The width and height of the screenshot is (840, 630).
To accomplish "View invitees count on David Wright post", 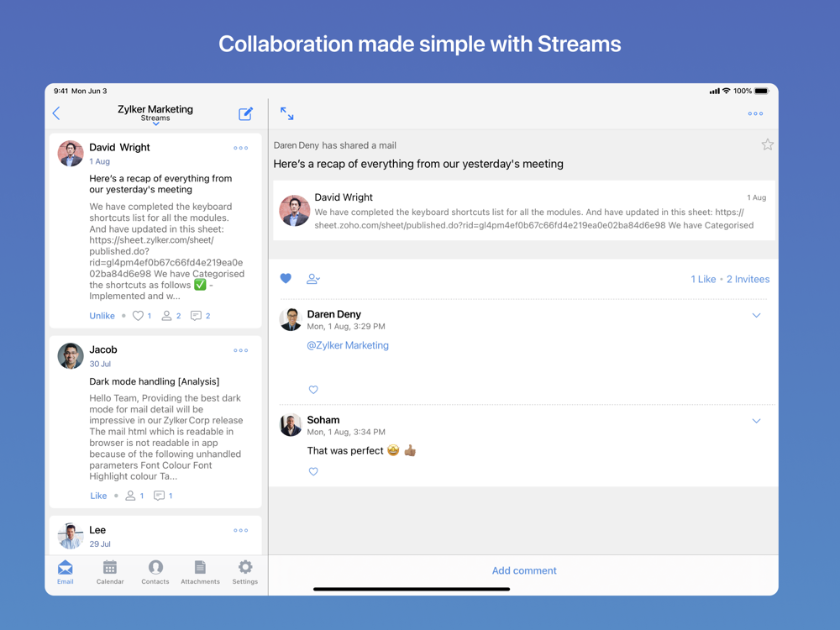I will point(171,316).
